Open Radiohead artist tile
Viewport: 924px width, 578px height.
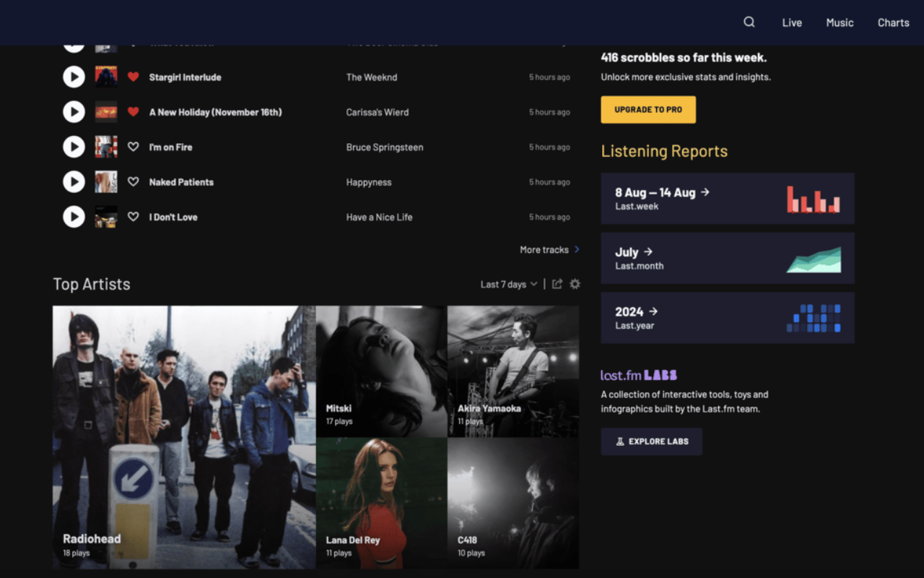(184, 437)
